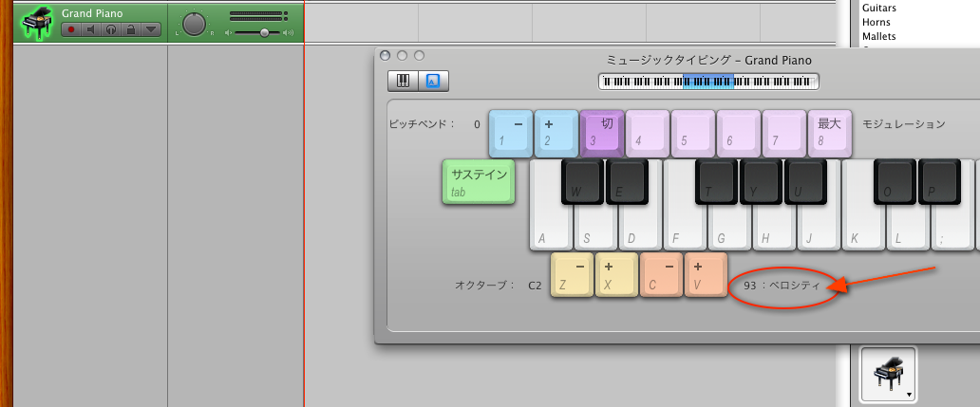Play the white piano key labeled A
Image resolution: width=980 pixels, height=407 pixels.
point(551,228)
